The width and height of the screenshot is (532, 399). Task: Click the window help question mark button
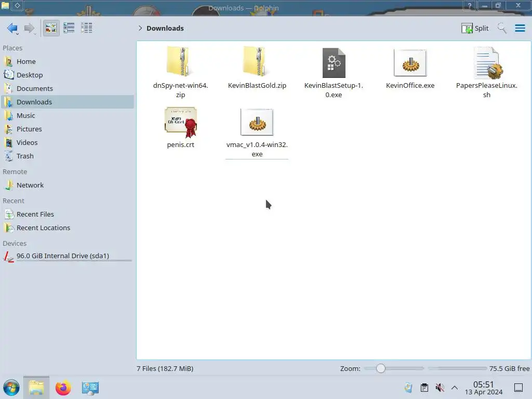tap(469, 5)
